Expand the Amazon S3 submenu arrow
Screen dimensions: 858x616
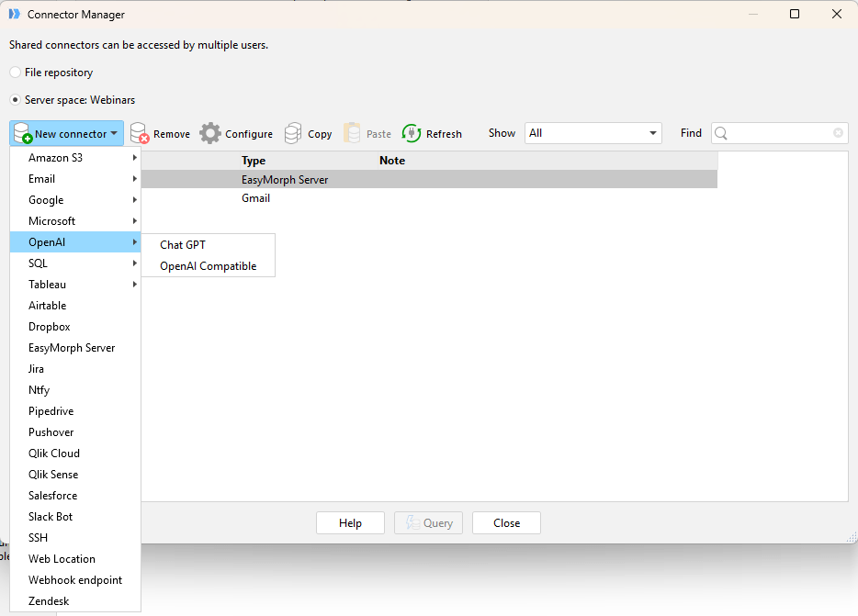tap(135, 158)
